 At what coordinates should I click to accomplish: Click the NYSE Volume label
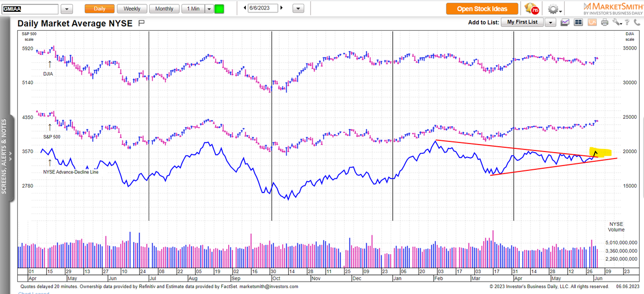click(616, 226)
